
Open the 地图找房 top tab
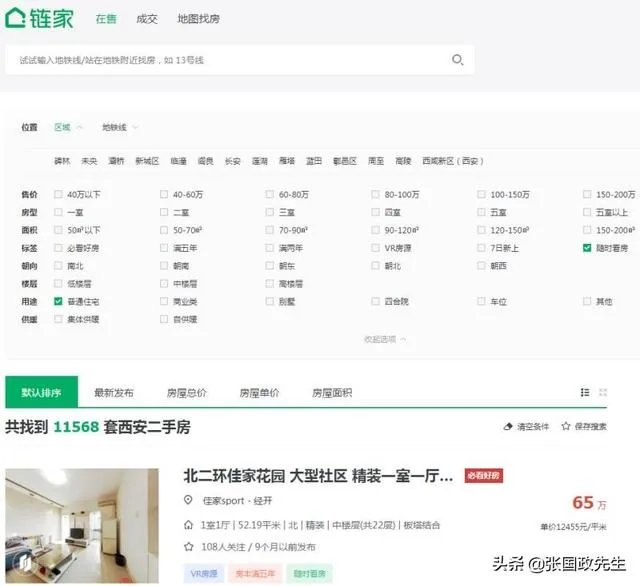click(198, 19)
